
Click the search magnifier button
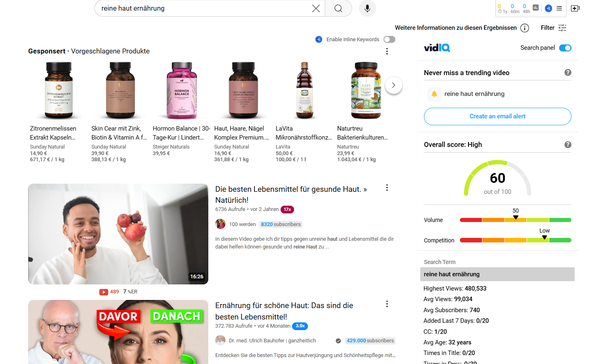point(338,9)
